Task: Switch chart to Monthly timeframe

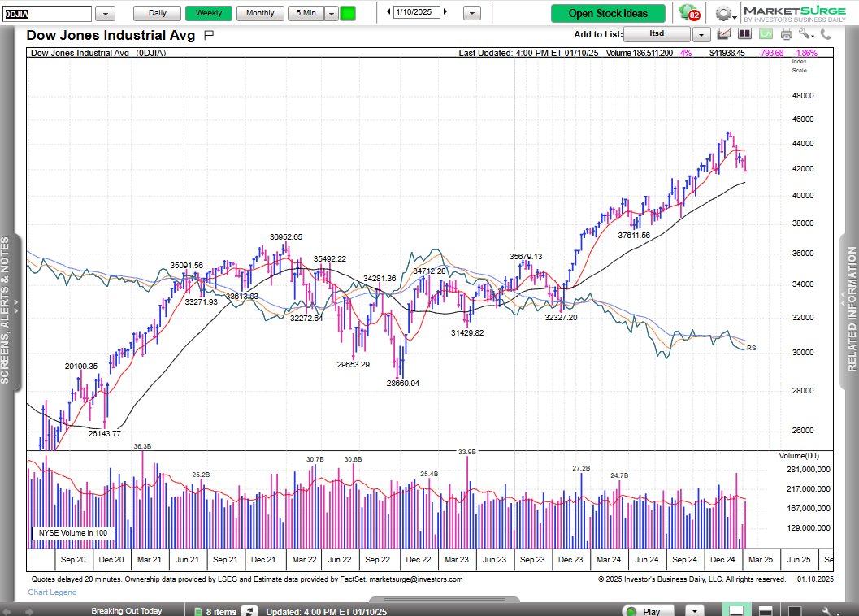Action: [x=260, y=13]
